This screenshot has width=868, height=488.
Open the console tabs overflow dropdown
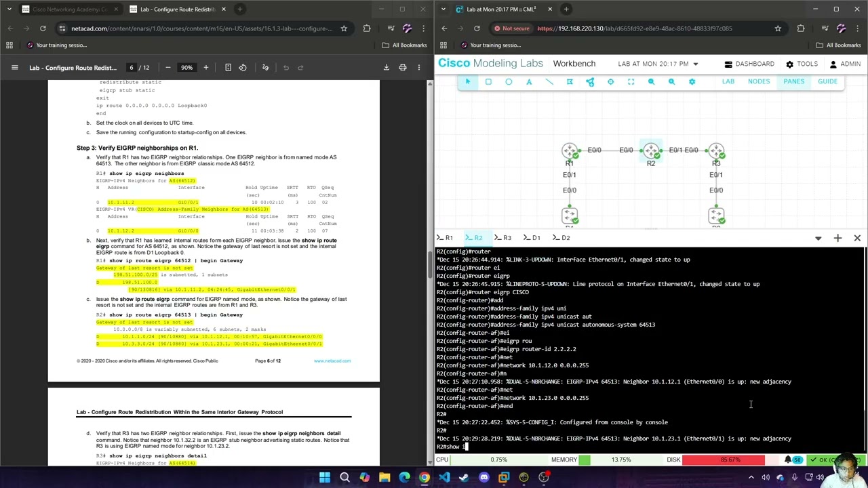pos(818,238)
